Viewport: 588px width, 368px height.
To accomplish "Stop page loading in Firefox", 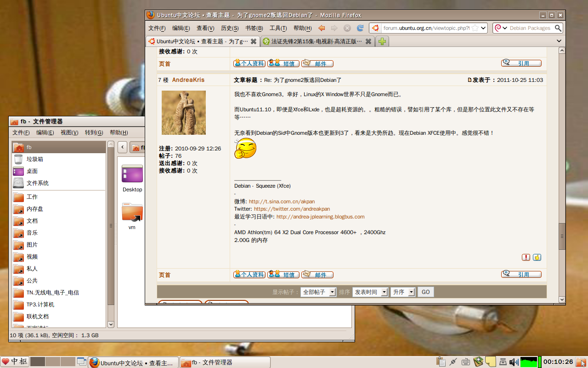I will [347, 28].
